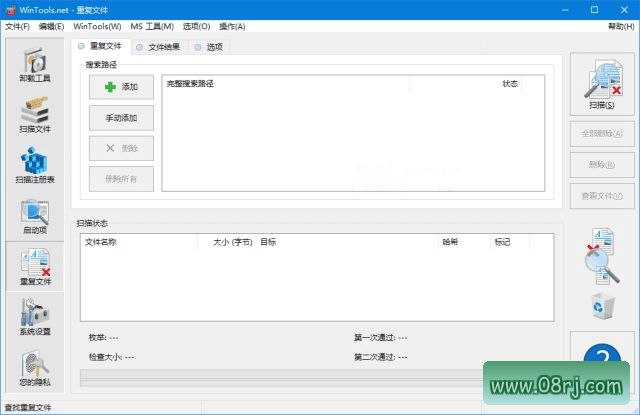Switch to the 重复文件 tab
The image size is (640, 415).
coord(101,46)
